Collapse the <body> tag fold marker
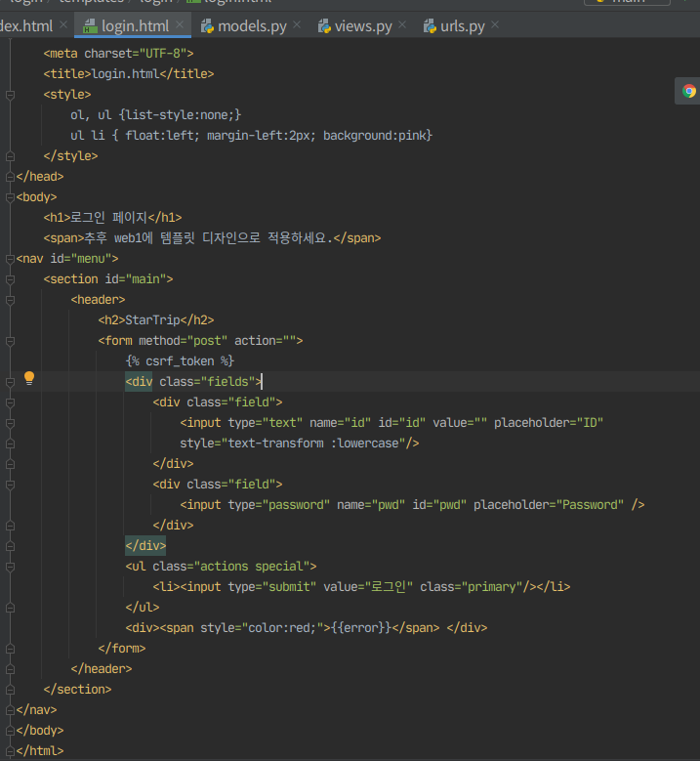 (10, 197)
